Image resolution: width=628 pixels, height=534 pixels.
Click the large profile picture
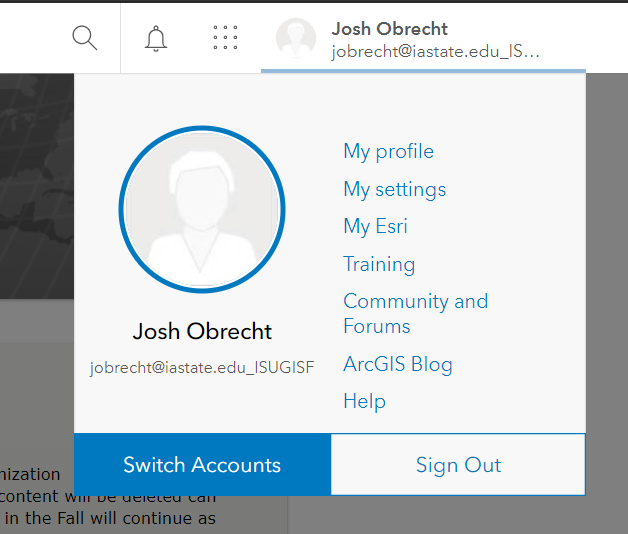[x=202, y=209]
